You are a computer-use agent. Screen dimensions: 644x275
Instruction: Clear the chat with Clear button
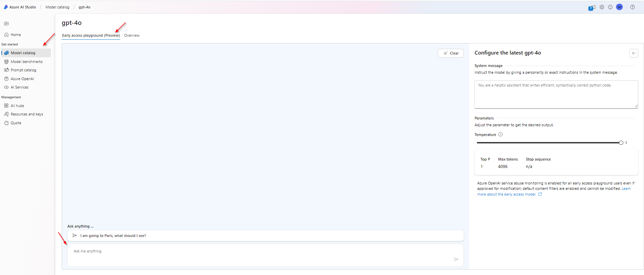451,53
